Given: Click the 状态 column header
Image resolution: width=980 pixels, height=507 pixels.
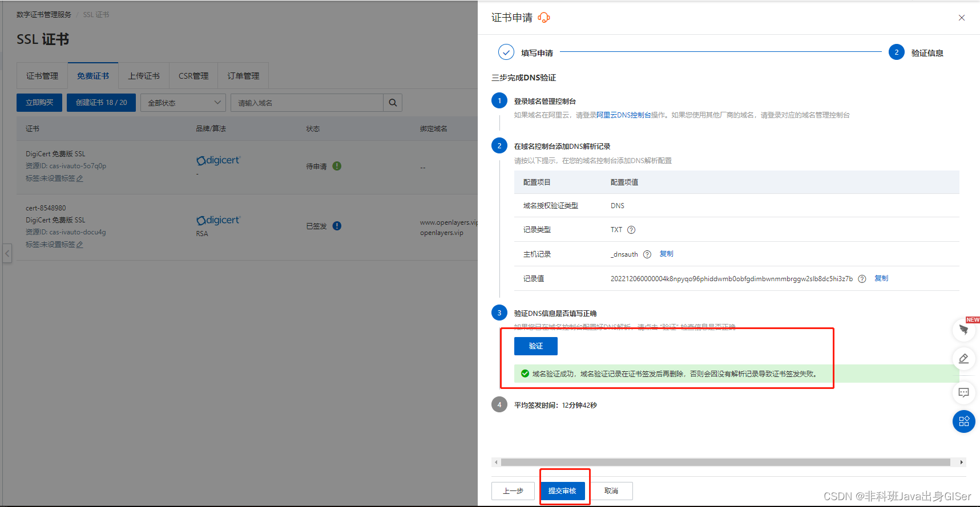Looking at the screenshot, I should click(x=313, y=129).
